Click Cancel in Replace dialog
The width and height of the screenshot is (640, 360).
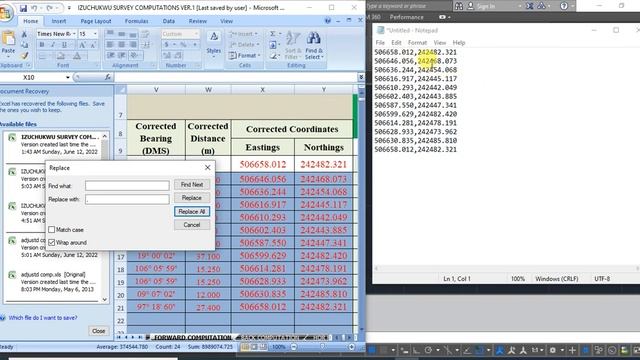coord(192,225)
